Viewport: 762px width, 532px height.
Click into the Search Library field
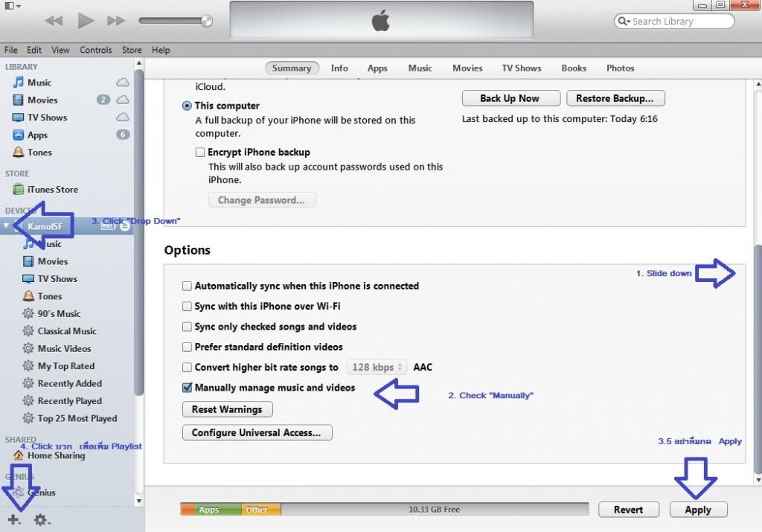(x=674, y=22)
